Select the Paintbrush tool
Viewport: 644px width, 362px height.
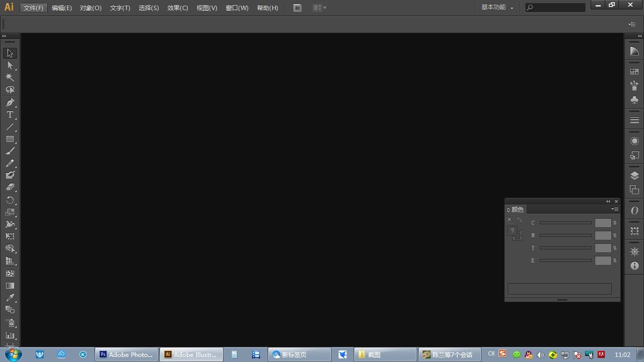tap(10, 151)
